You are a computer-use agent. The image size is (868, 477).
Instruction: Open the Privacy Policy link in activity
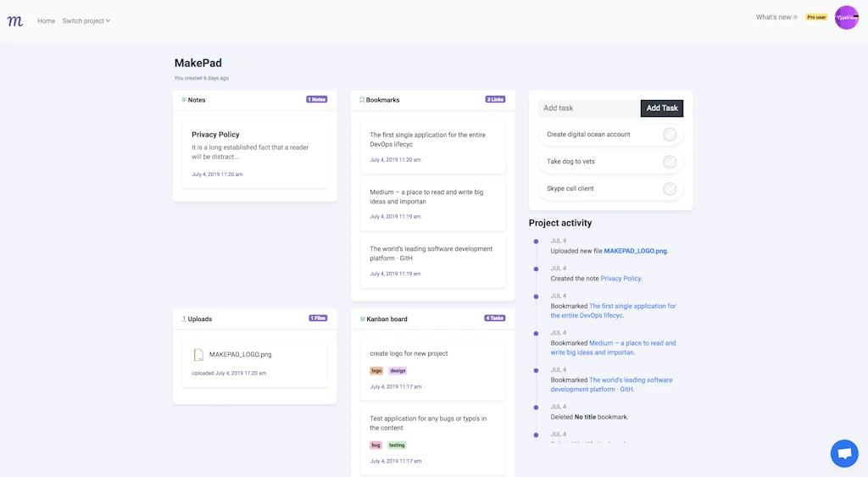tap(620, 278)
